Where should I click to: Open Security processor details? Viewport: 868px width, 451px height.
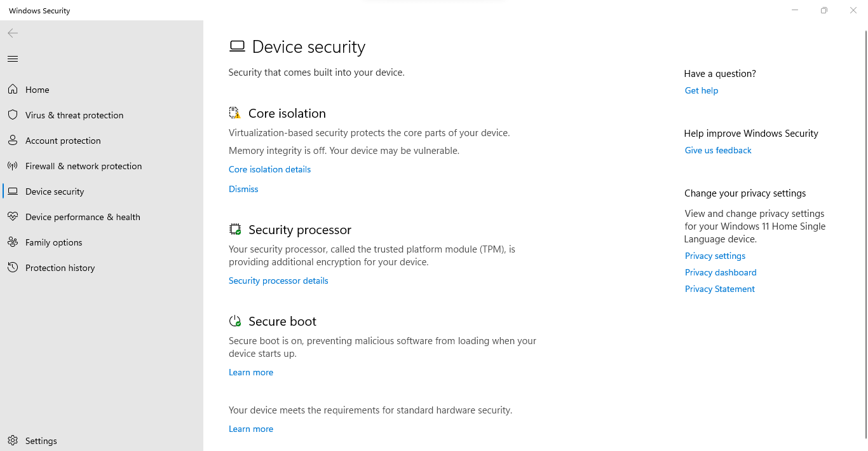278,281
